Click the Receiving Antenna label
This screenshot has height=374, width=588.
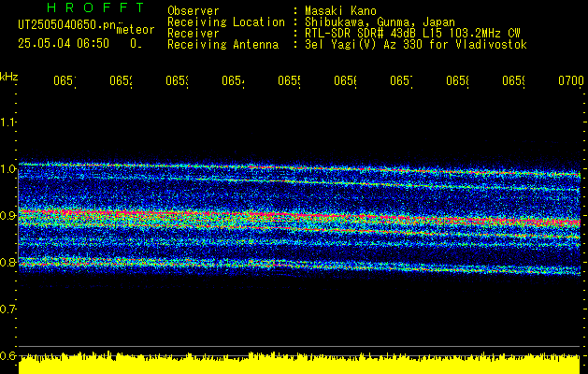pos(222,45)
